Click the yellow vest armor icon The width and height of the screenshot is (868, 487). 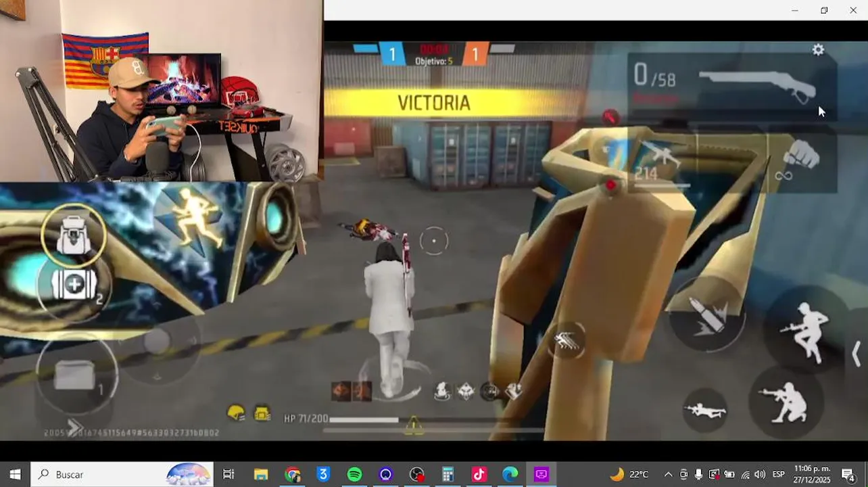click(262, 413)
